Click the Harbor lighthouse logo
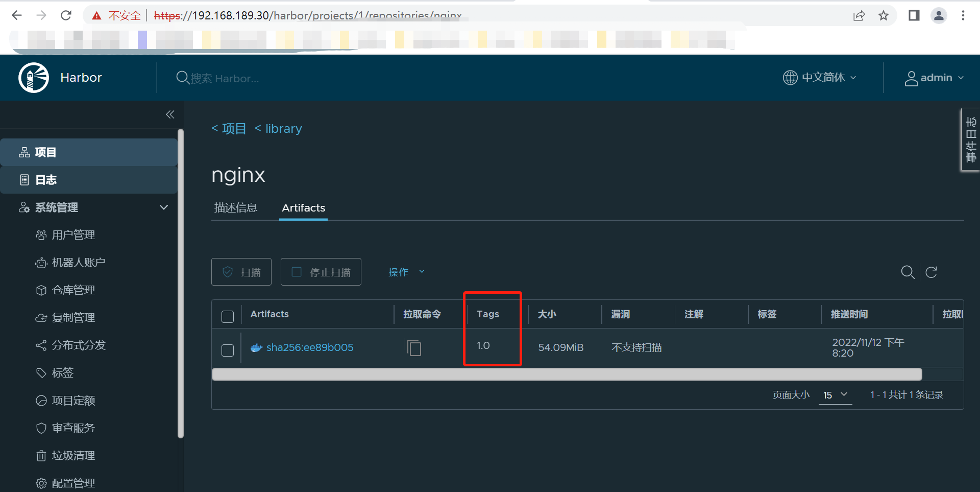Image resolution: width=980 pixels, height=492 pixels. pos(34,78)
